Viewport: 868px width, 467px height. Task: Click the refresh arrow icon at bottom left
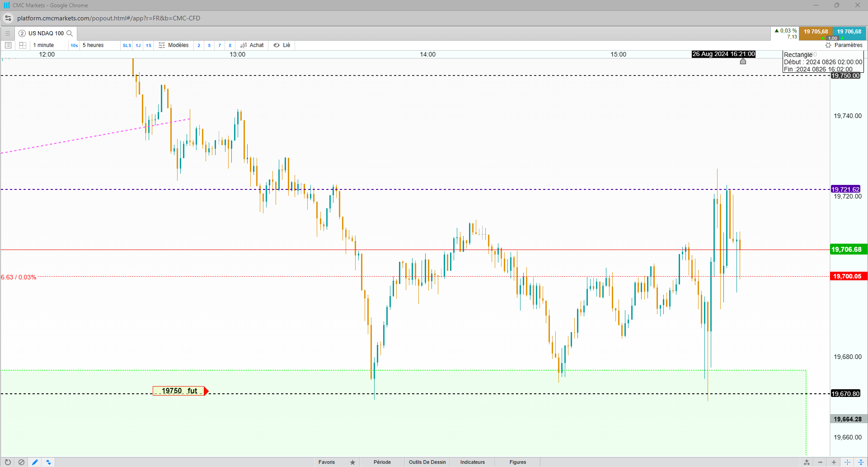pyautogui.click(x=8, y=462)
